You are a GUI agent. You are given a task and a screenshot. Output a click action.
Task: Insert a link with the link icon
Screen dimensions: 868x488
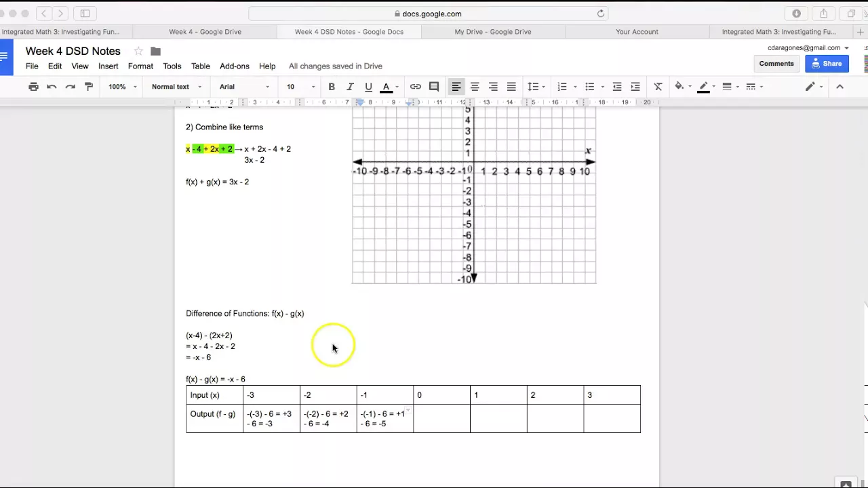(416, 87)
